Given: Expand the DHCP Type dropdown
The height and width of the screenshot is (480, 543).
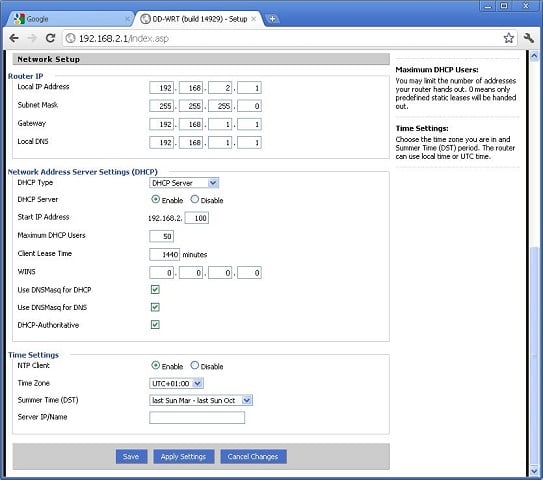Looking at the screenshot, I should 184,183.
